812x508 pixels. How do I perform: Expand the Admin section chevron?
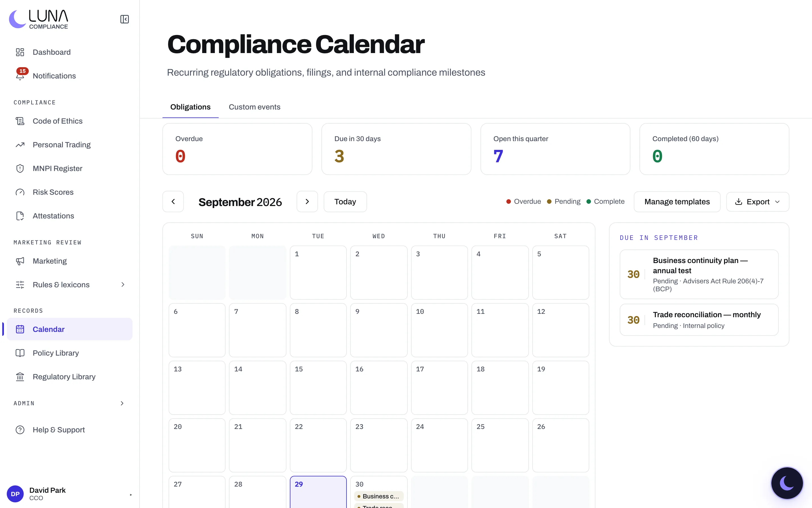pos(122,403)
